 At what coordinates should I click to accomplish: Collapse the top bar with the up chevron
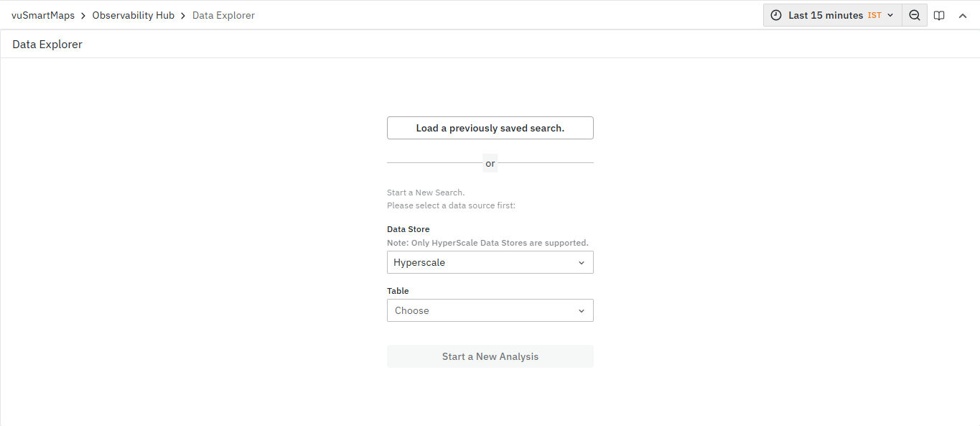tap(963, 15)
